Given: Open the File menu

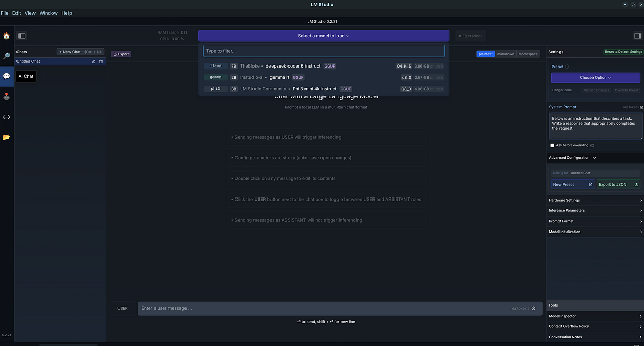Looking at the screenshot, I should tap(5, 13).
